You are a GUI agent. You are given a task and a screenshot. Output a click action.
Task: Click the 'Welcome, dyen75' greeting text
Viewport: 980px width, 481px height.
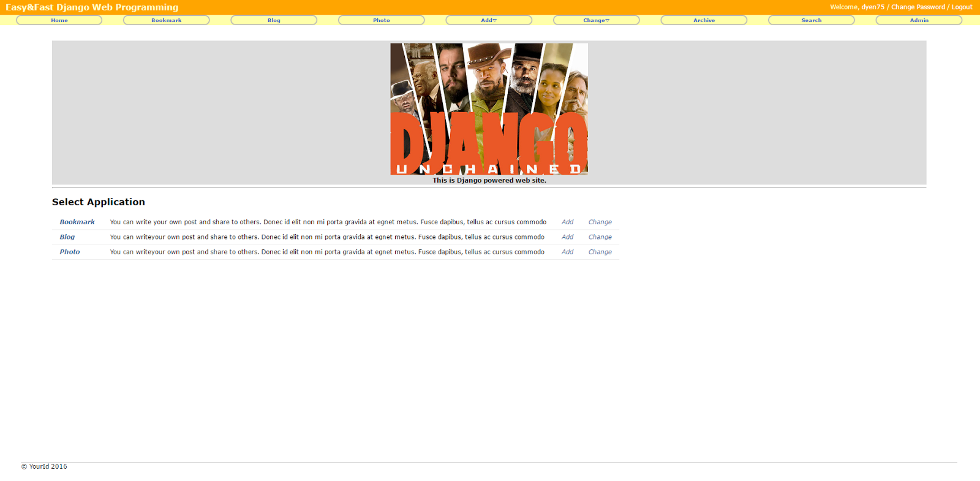click(x=857, y=7)
